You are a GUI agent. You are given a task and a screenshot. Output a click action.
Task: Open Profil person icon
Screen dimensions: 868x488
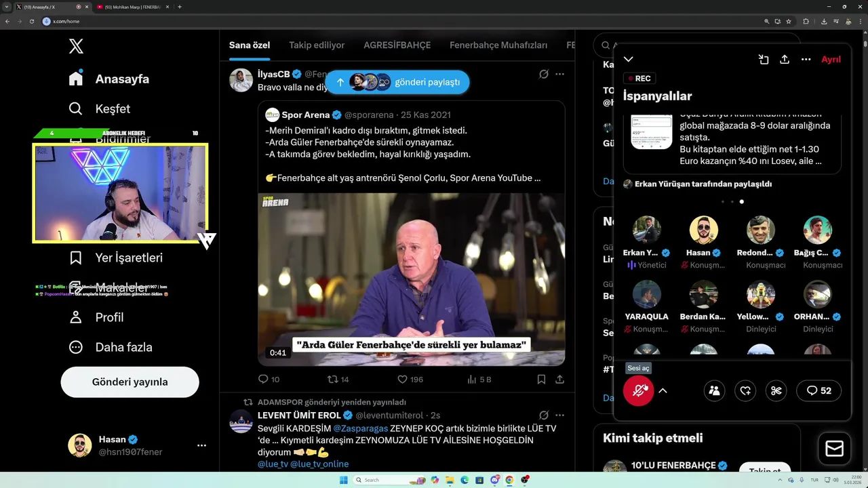[x=76, y=317]
